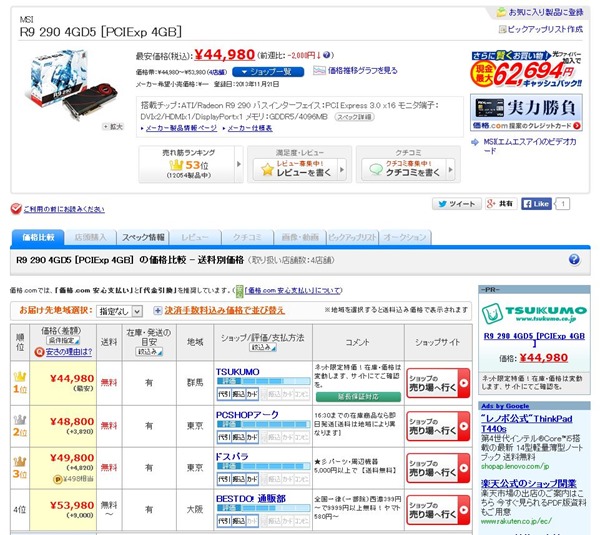Image resolution: width=600 pixels, height=535 pixels.
Task: Switch to the レビュー tab
Action: [195, 237]
